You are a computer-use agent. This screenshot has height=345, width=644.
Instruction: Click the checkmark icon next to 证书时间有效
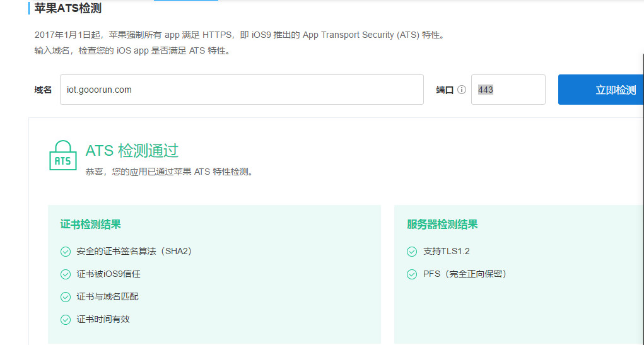point(66,319)
